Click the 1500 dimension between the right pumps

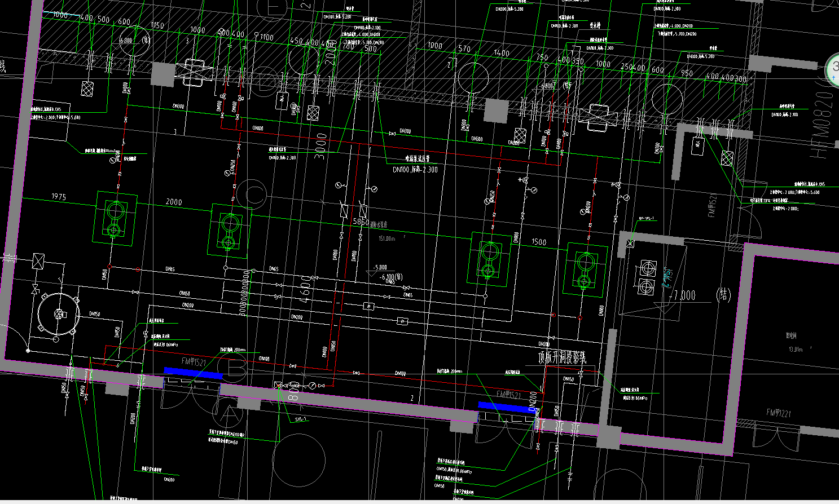pyautogui.click(x=539, y=242)
